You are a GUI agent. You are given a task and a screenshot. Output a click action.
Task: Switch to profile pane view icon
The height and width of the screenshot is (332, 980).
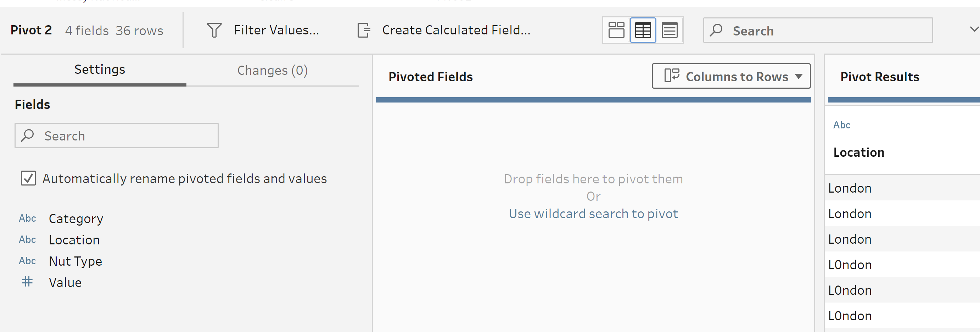pos(616,30)
